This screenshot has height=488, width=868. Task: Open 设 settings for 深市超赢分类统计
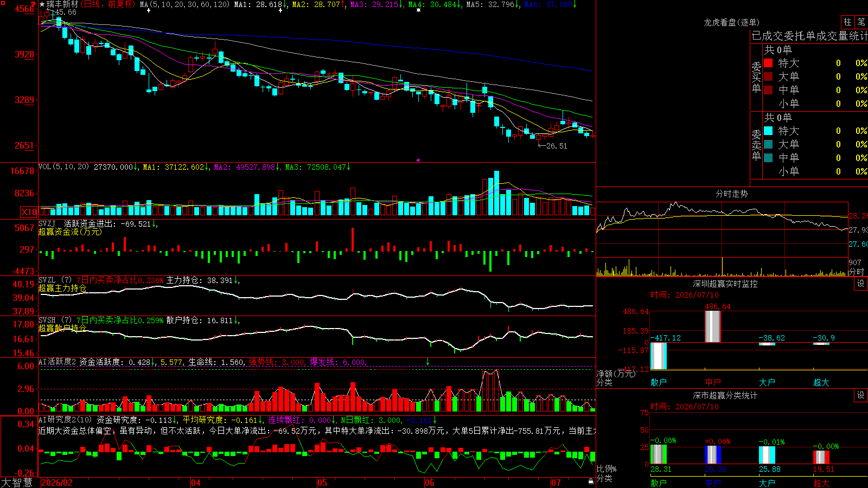(x=861, y=395)
